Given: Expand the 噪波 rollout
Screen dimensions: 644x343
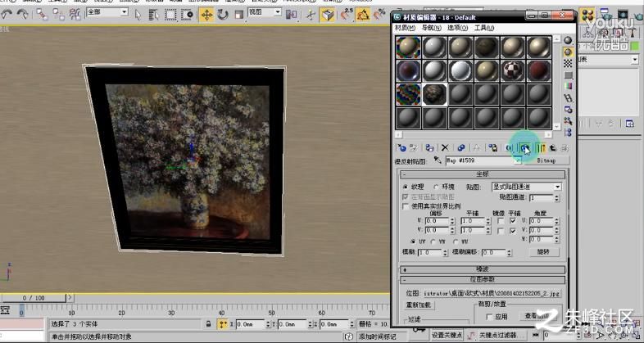Looking at the screenshot, I should click(x=483, y=269).
